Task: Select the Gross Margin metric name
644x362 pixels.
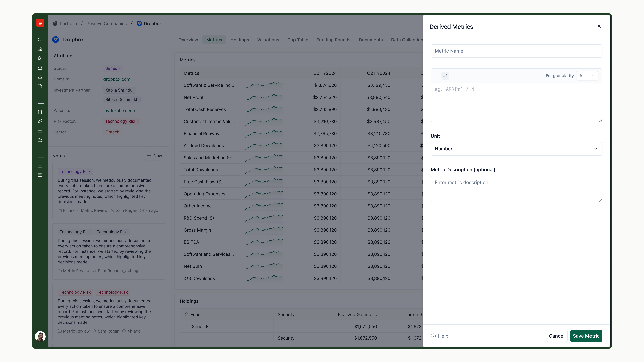Action: point(197,230)
